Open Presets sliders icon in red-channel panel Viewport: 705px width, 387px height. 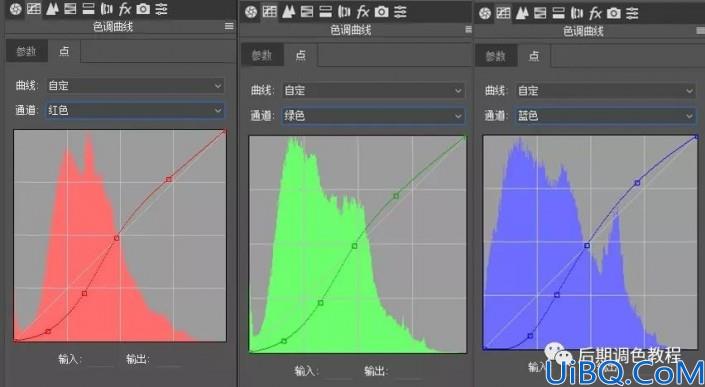161,9
